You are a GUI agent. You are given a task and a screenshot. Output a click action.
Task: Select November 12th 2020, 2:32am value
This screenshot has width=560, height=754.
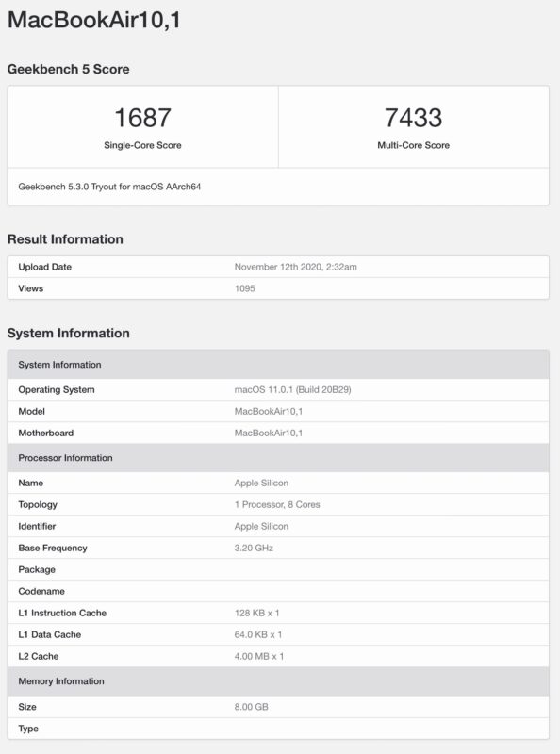pyautogui.click(x=296, y=267)
